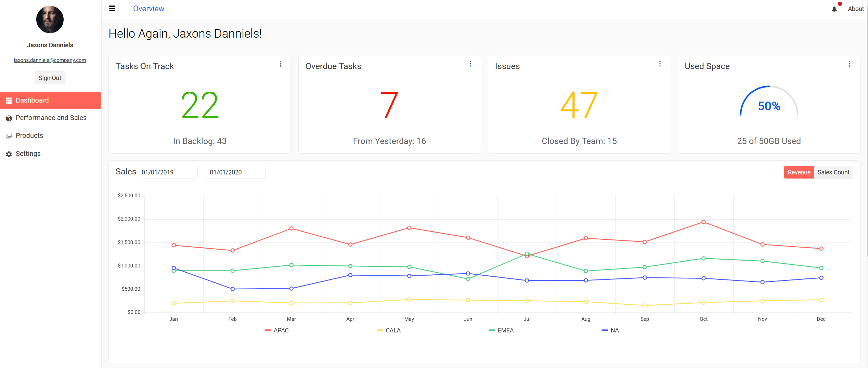This screenshot has width=868, height=368.
Task: Open the About menu
Action: click(856, 9)
